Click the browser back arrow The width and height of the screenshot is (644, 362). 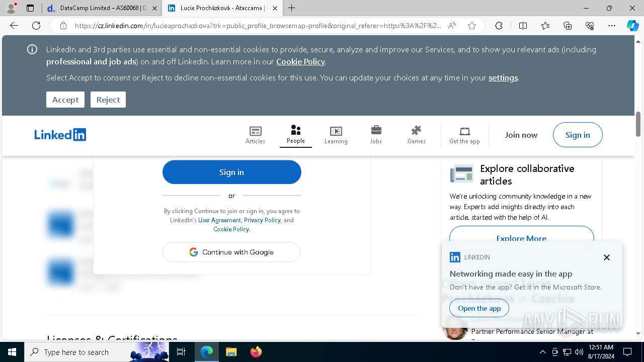coord(14,26)
